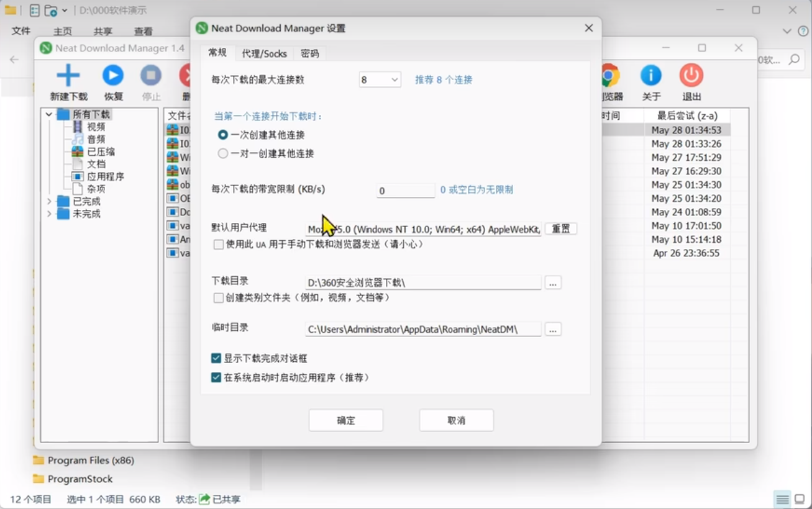Select the row dated May 10 15:14:18
The image size is (812, 509).
pyautogui.click(x=687, y=239)
